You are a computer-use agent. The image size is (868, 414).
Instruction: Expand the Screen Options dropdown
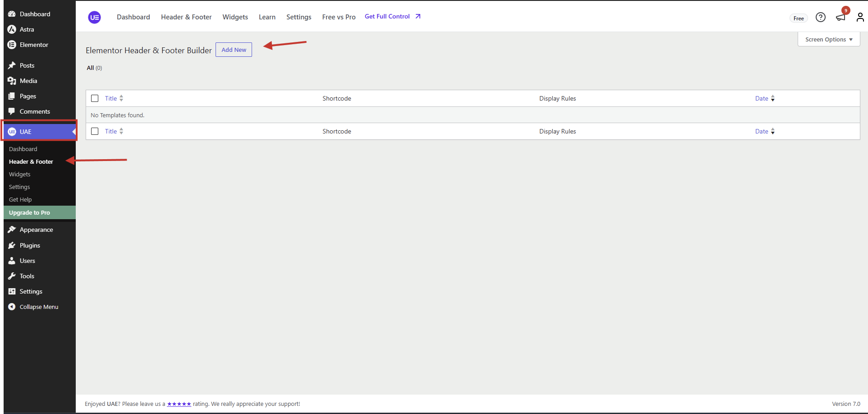[829, 39]
